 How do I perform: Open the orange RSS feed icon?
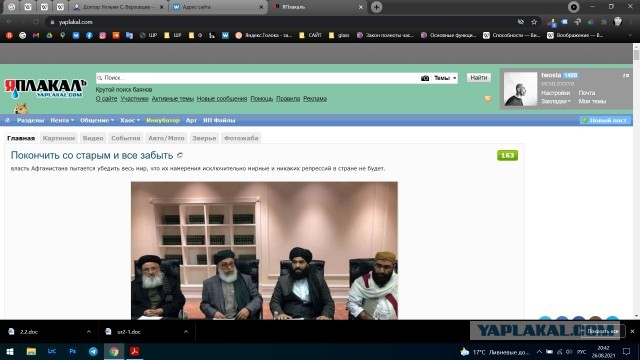(488, 99)
